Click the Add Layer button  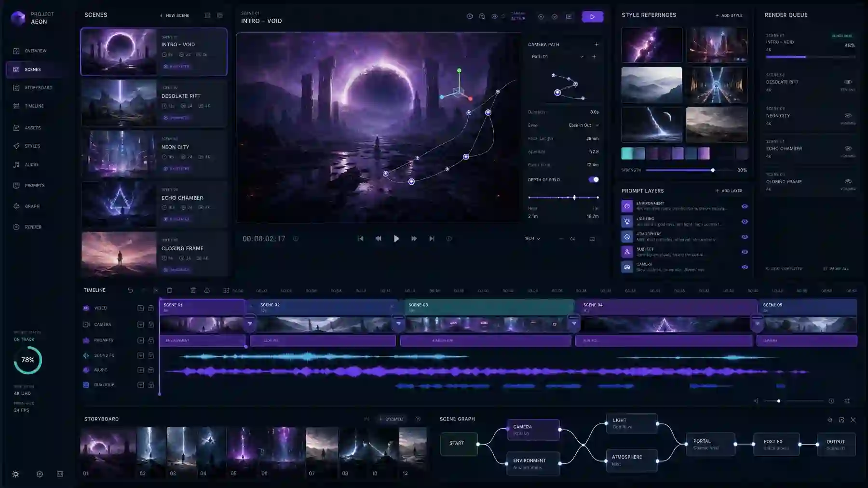pos(729,191)
